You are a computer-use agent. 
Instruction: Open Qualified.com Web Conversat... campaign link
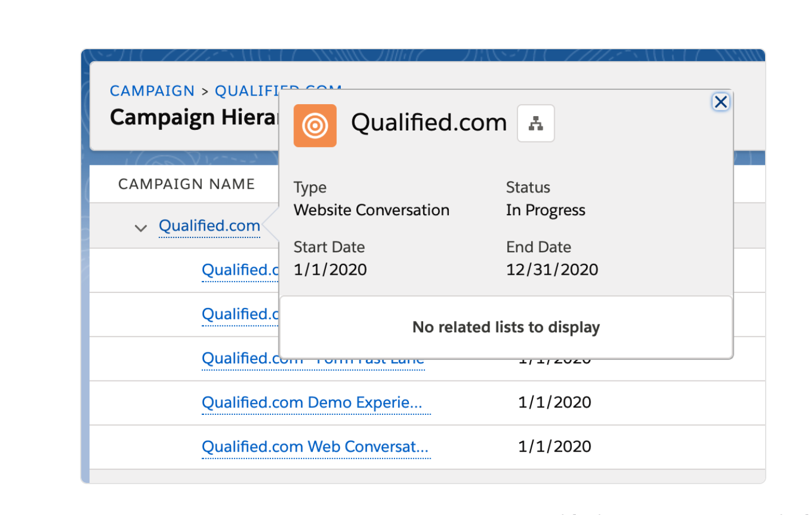(x=315, y=446)
